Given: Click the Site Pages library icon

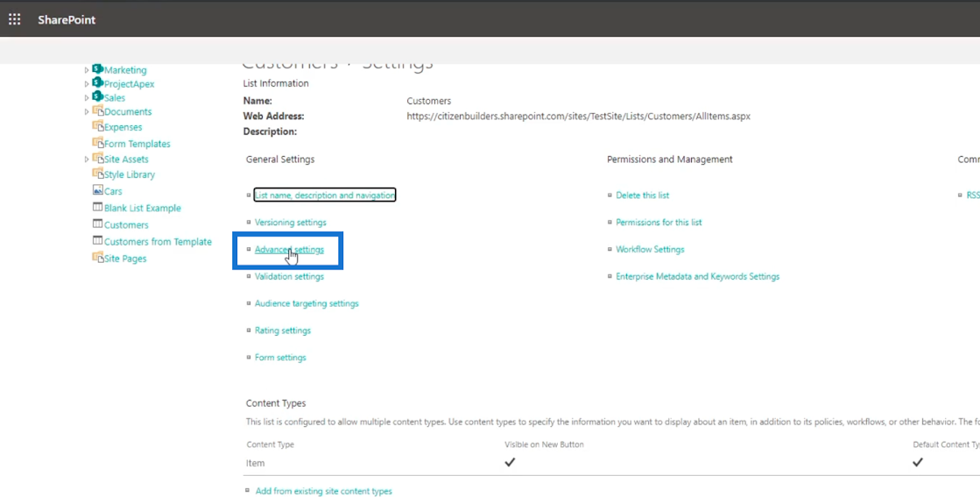Looking at the screenshot, I should point(97,258).
